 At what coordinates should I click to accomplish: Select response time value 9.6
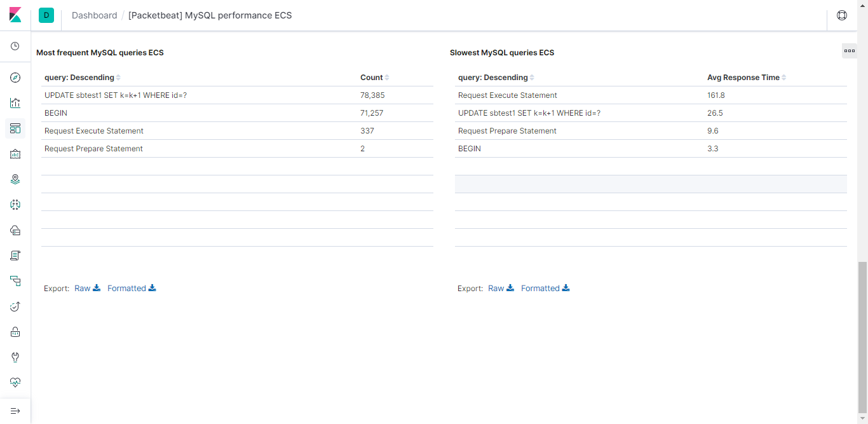point(713,131)
